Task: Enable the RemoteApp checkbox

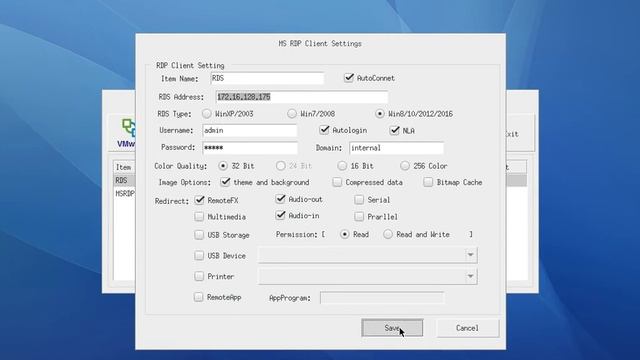Action: [x=198, y=297]
